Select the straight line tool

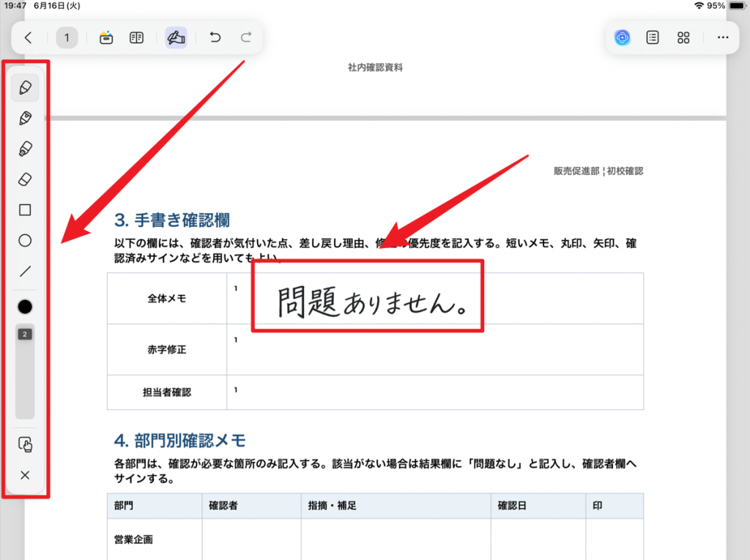(26, 271)
